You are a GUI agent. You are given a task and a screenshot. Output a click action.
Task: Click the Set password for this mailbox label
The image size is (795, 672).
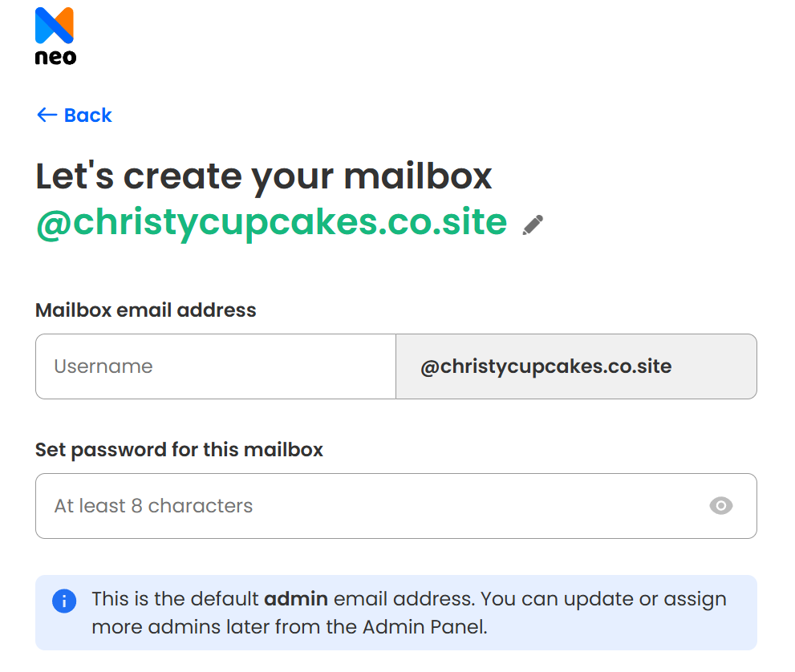179,450
